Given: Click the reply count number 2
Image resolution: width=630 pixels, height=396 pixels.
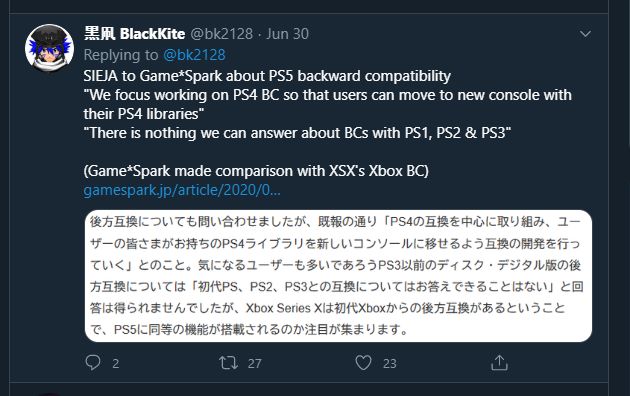Looking at the screenshot, I should (x=116, y=363).
